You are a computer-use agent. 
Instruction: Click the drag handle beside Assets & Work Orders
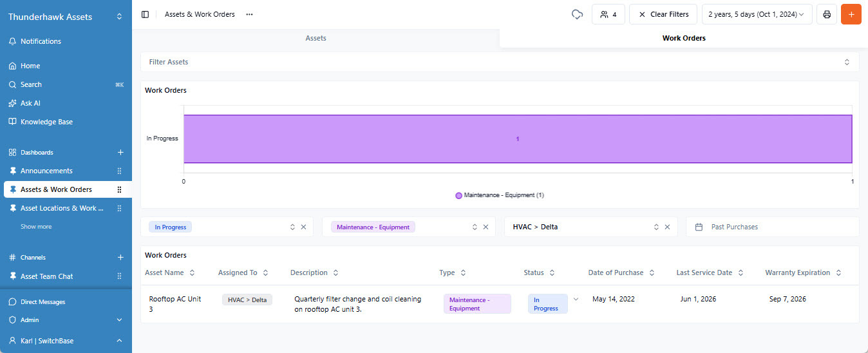[119, 189]
